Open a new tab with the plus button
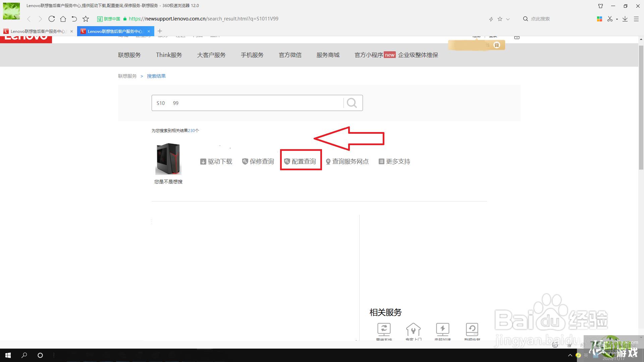Viewport: 644px width, 362px height. (160, 31)
